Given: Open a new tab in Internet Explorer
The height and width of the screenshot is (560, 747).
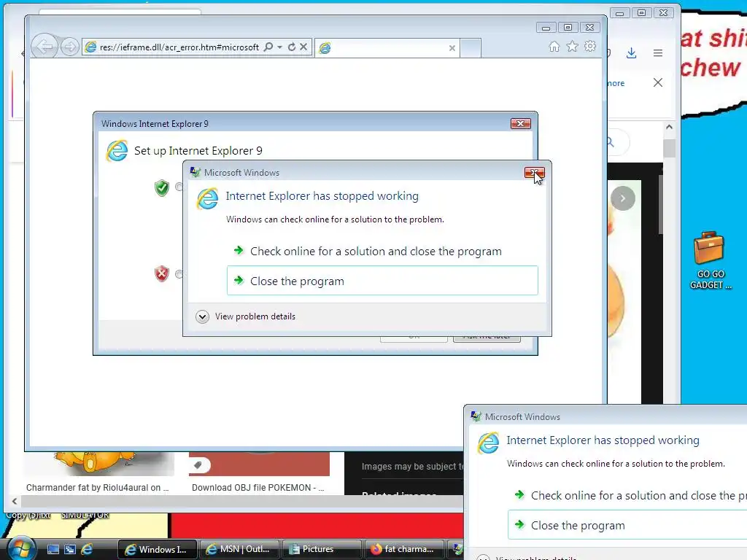Looking at the screenshot, I should pos(471,48).
